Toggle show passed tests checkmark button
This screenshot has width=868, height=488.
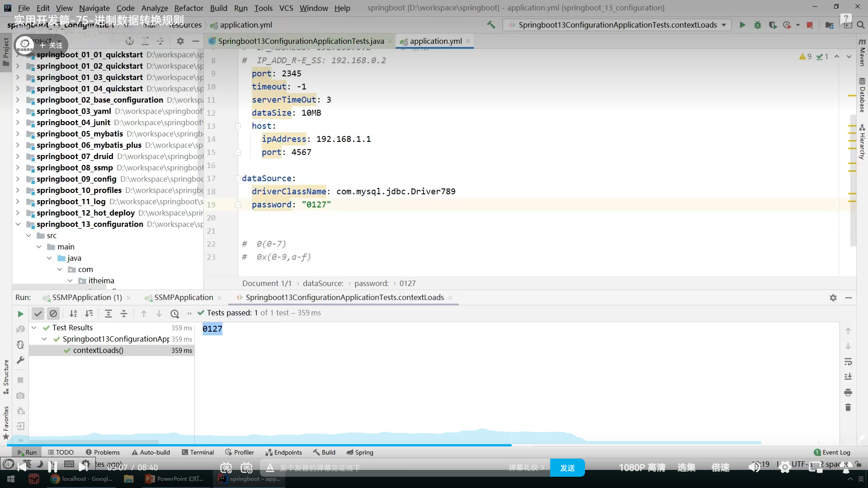tap(38, 314)
